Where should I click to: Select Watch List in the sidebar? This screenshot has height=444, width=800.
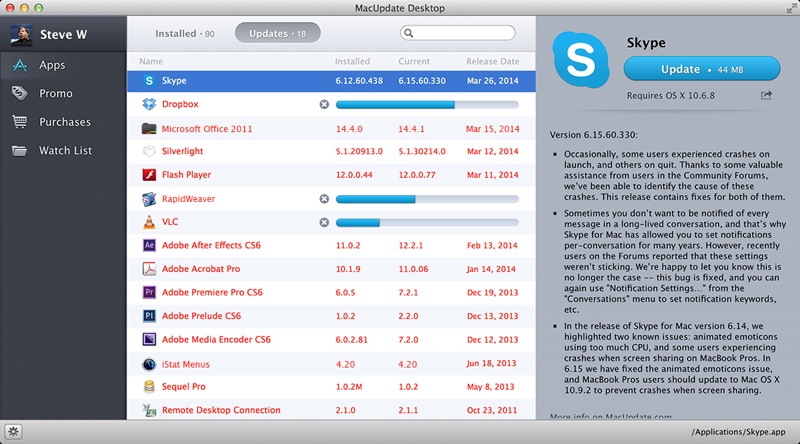pos(63,151)
